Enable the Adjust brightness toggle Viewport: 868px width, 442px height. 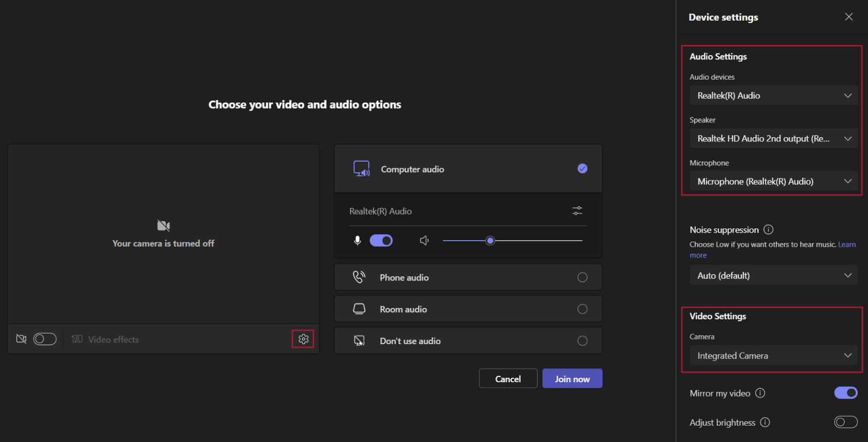click(x=846, y=422)
